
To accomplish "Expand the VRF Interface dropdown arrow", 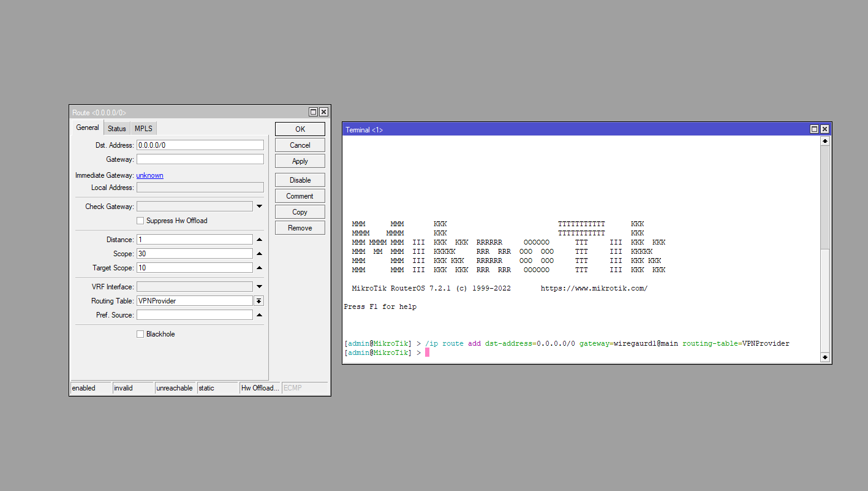I will (x=259, y=287).
